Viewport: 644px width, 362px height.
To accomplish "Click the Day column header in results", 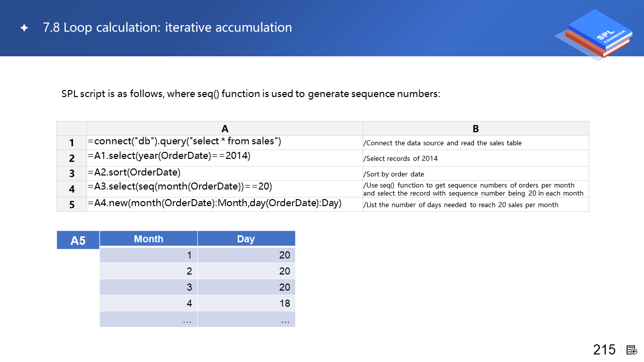I will (x=246, y=239).
